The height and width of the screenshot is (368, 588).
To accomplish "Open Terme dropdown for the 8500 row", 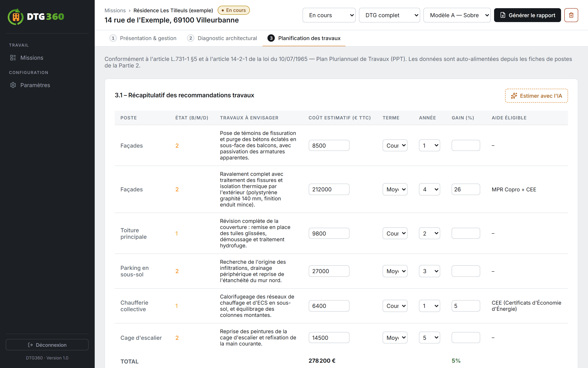I will 395,145.
